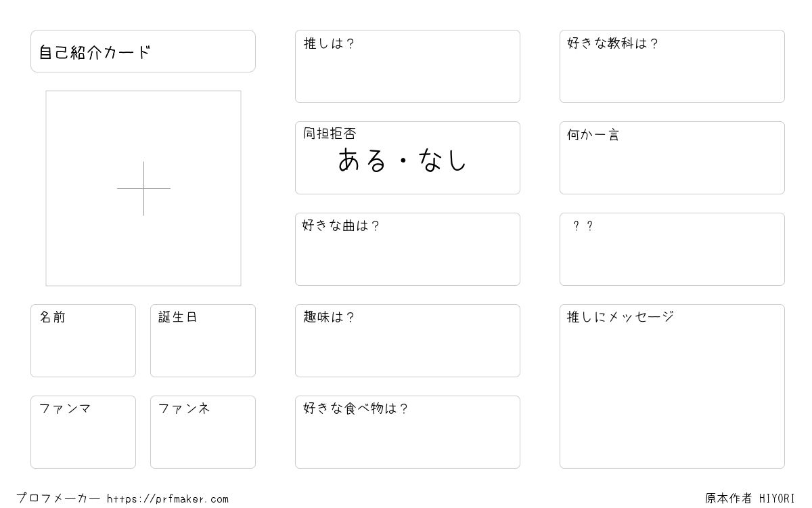Screen dimensions: 812x508
Task: Select the 名前 name field
Action: pos(83,341)
